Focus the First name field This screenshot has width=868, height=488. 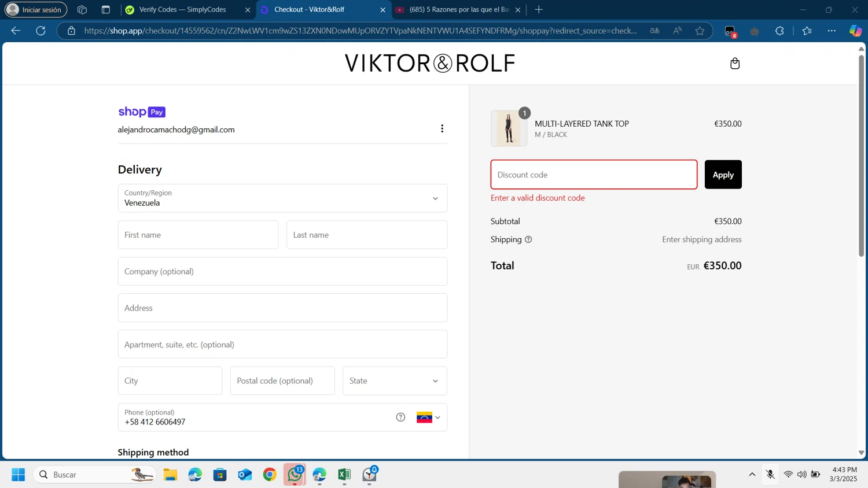tap(198, 235)
